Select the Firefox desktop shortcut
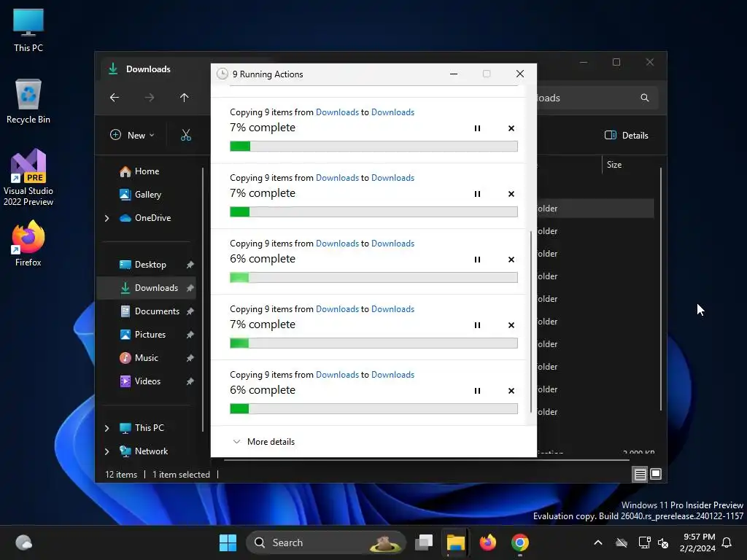This screenshot has height=560, width=747. (28, 243)
